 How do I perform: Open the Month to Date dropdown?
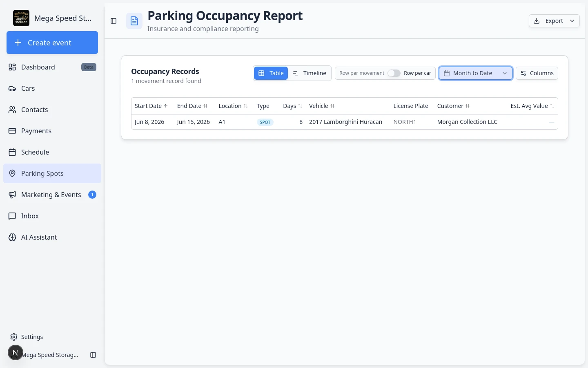click(476, 73)
